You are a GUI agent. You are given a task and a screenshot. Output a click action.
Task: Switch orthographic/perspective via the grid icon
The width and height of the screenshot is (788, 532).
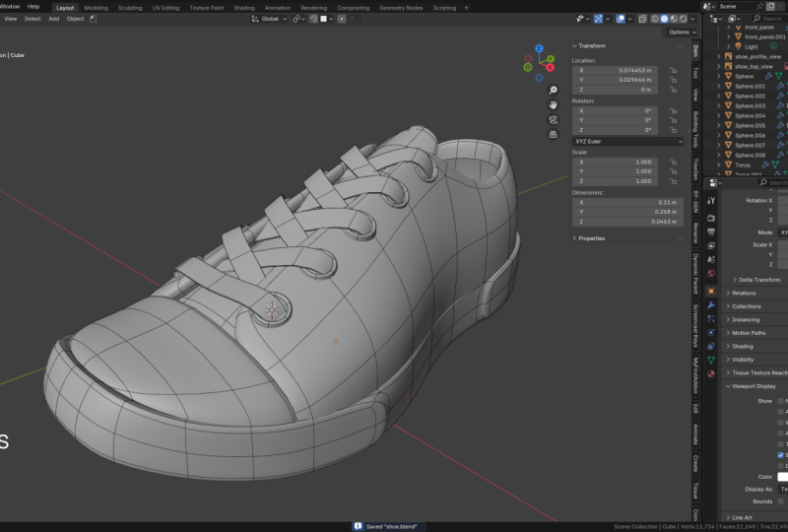tap(553, 134)
